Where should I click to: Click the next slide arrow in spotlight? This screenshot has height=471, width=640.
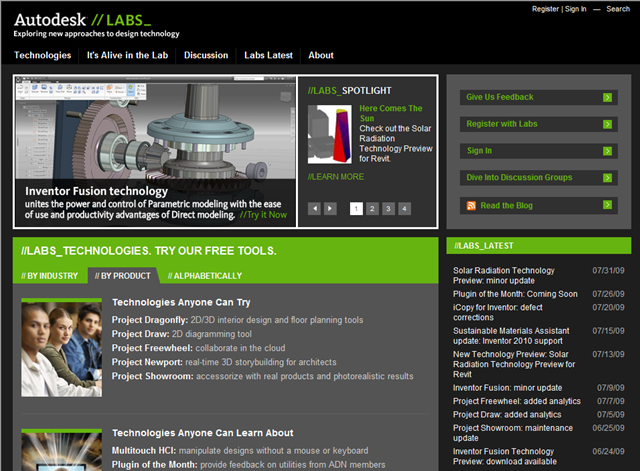point(331,208)
